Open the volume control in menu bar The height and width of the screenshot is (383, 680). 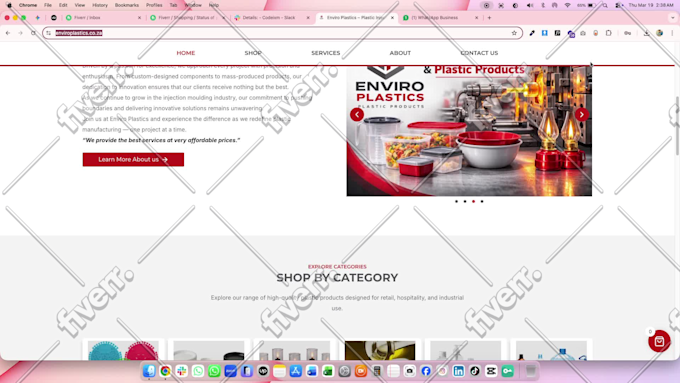point(530,5)
